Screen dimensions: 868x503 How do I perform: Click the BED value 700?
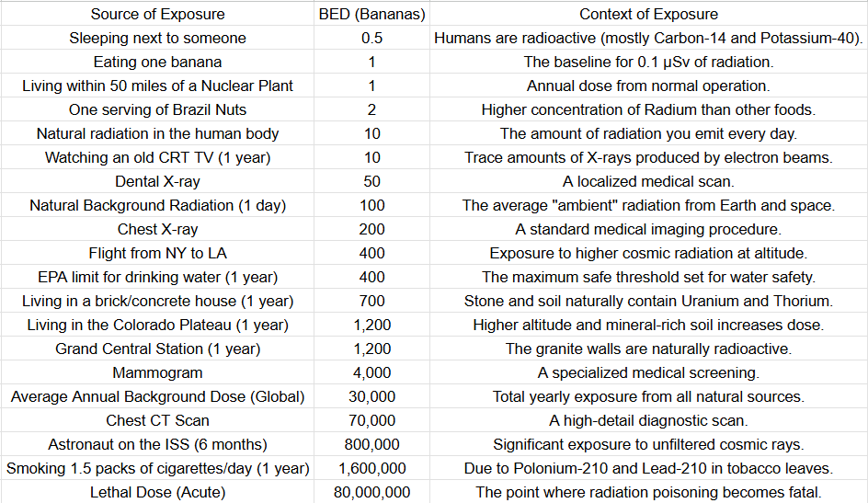(372, 301)
